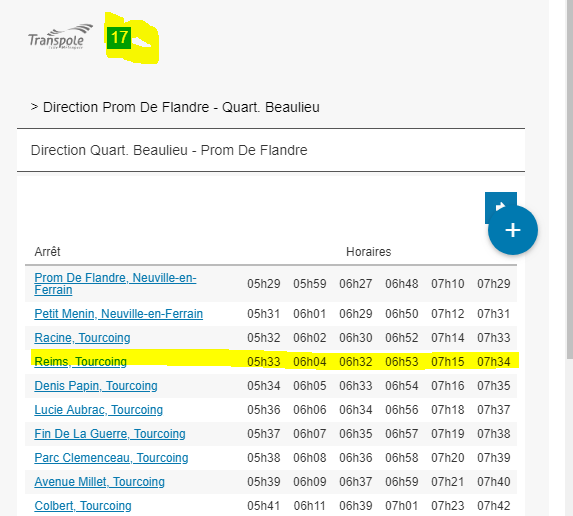Click the blue plus floating button
Image resolution: width=573 pixels, height=516 pixels.
[x=513, y=230]
